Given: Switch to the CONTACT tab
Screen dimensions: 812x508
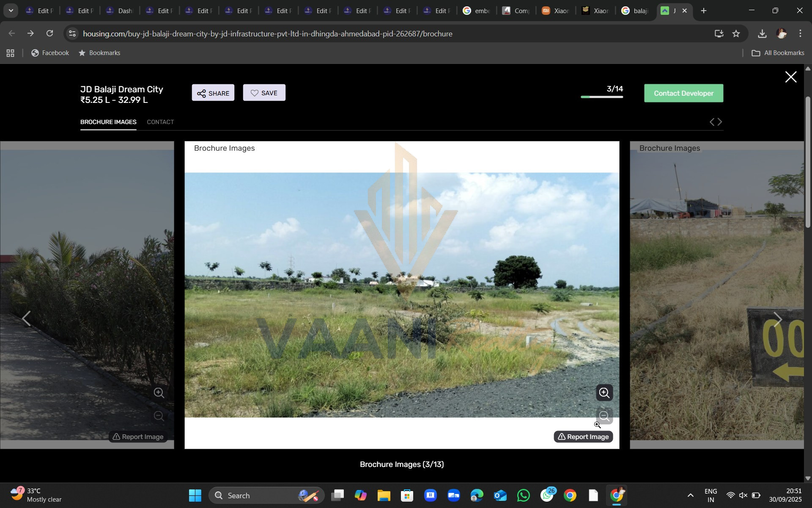Looking at the screenshot, I should point(160,122).
